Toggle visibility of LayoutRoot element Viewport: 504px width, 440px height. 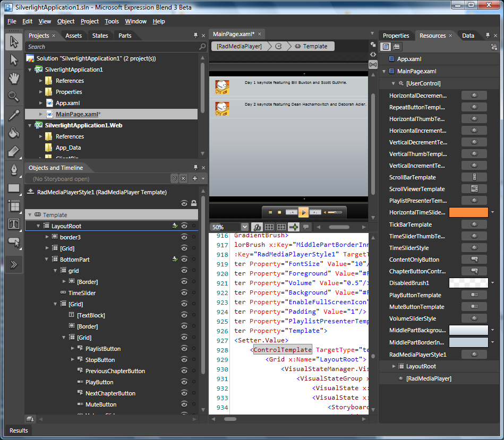pyautogui.click(x=184, y=226)
